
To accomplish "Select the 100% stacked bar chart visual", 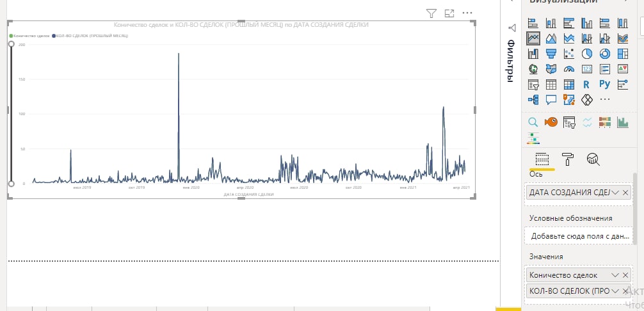I will coord(604,23).
